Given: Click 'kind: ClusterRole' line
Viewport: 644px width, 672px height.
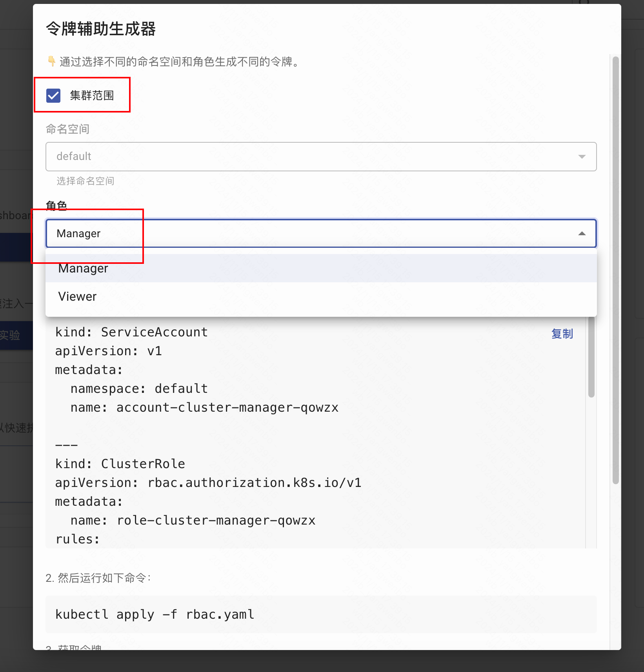Looking at the screenshot, I should [x=120, y=464].
